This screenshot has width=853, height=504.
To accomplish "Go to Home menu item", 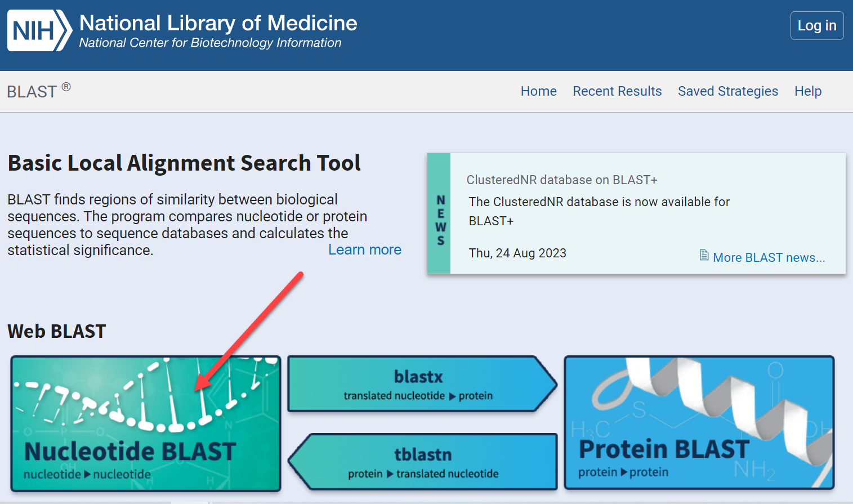I will pyautogui.click(x=538, y=91).
